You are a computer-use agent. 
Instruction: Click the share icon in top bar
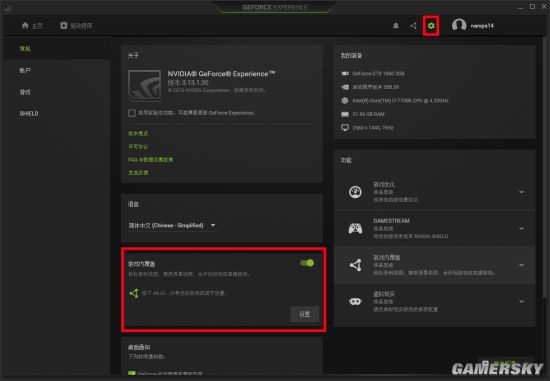(x=413, y=26)
